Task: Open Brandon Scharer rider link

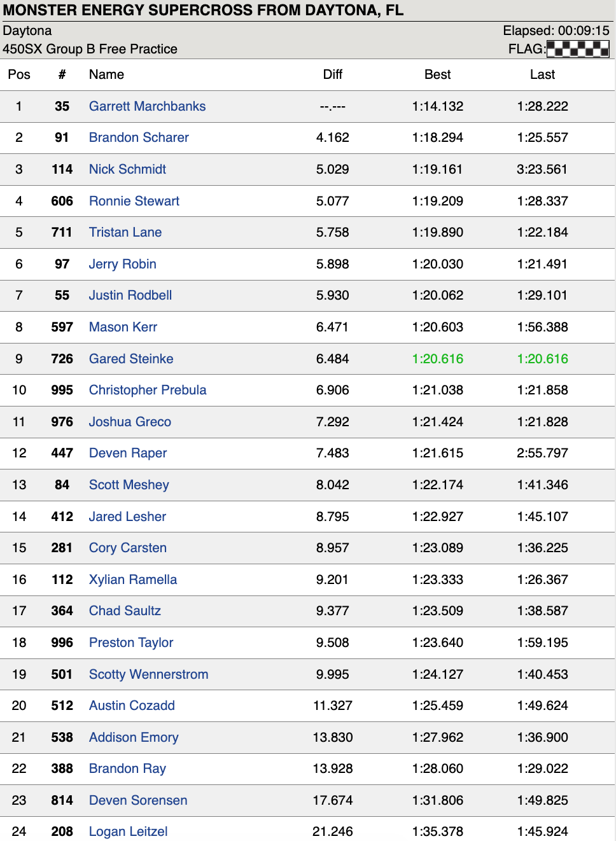Action: (x=139, y=137)
